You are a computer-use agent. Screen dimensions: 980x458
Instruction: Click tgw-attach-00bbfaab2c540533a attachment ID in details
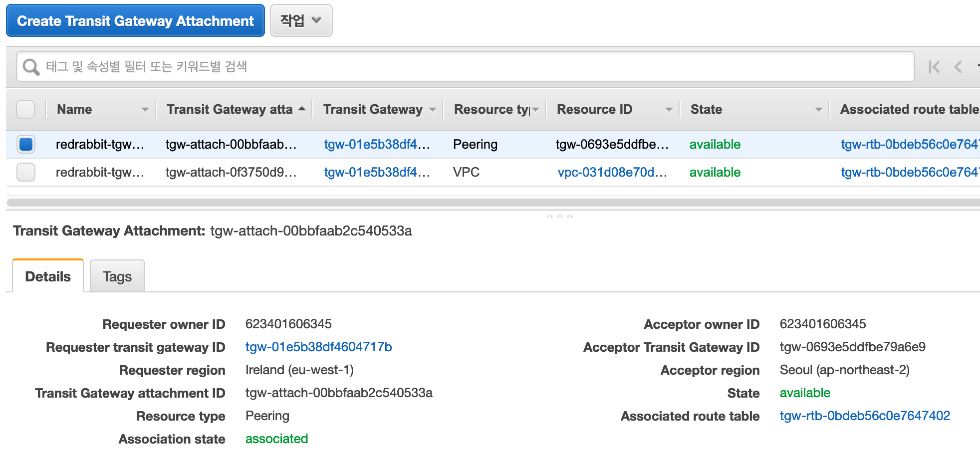(339, 393)
